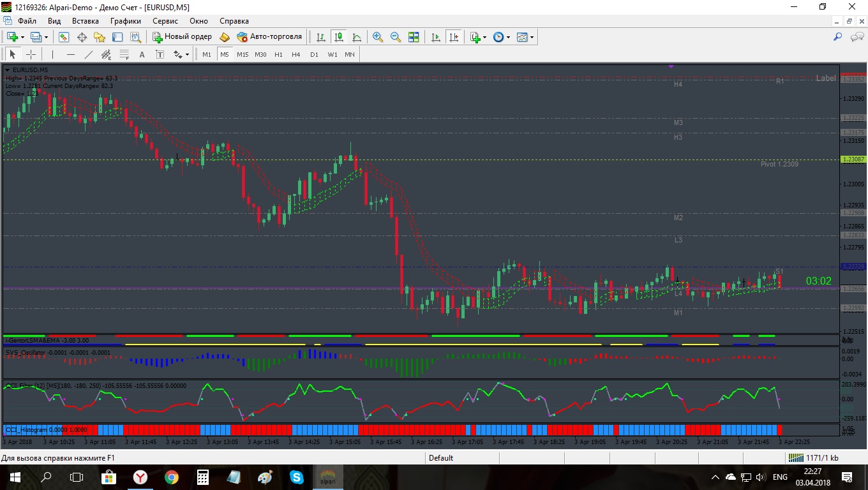Switch to W1 timeframe
This screenshot has width=868, height=490.
(333, 54)
